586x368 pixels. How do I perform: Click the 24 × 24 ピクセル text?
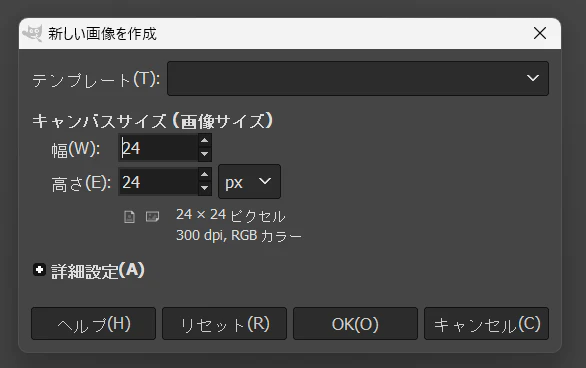tap(231, 216)
